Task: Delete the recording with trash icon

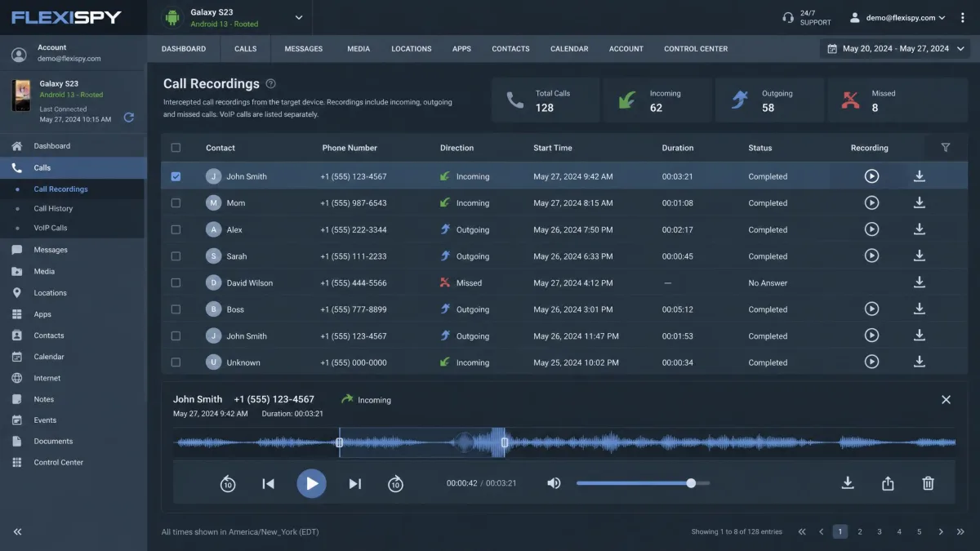Action: pyautogui.click(x=928, y=483)
